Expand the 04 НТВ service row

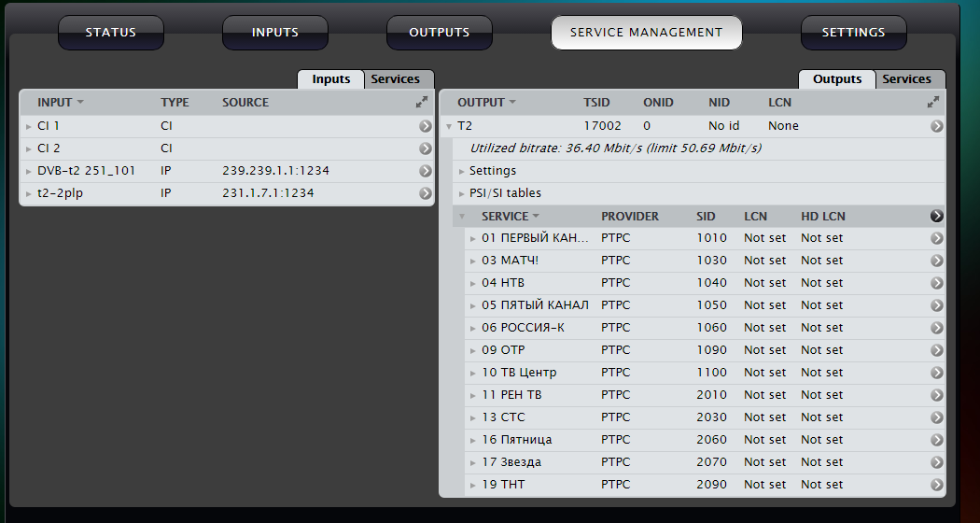[x=473, y=283]
